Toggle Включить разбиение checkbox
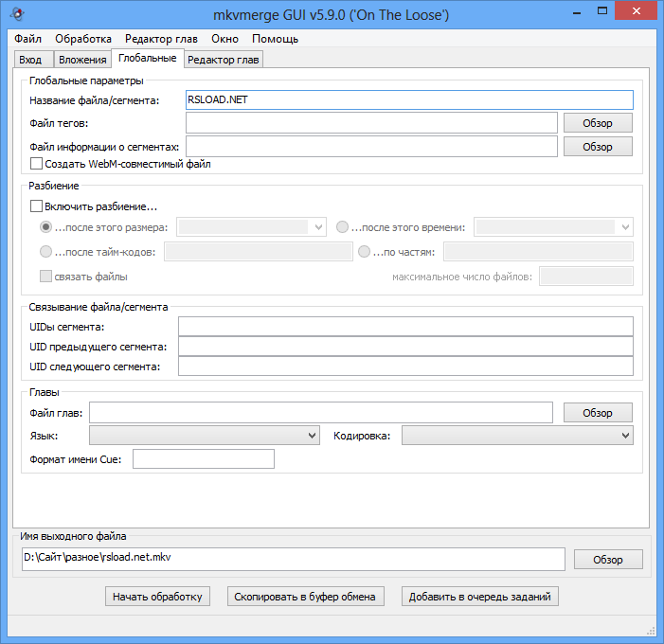 [x=36, y=206]
